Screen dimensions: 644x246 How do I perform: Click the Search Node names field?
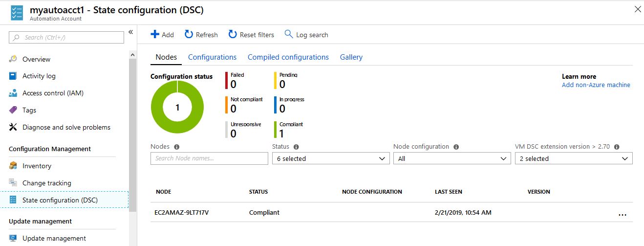point(209,158)
